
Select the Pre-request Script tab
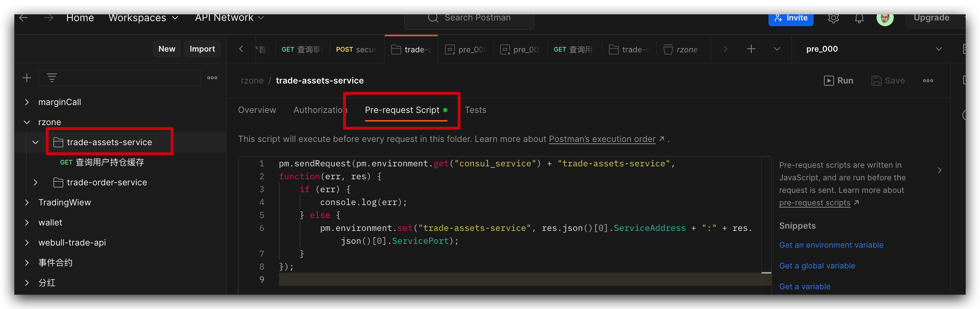coord(406,110)
